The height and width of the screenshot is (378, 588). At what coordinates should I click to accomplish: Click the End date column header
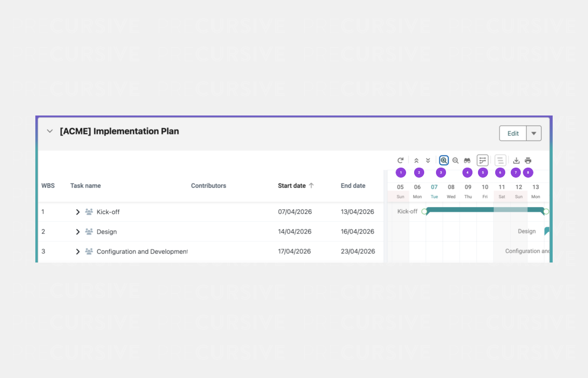[353, 186]
